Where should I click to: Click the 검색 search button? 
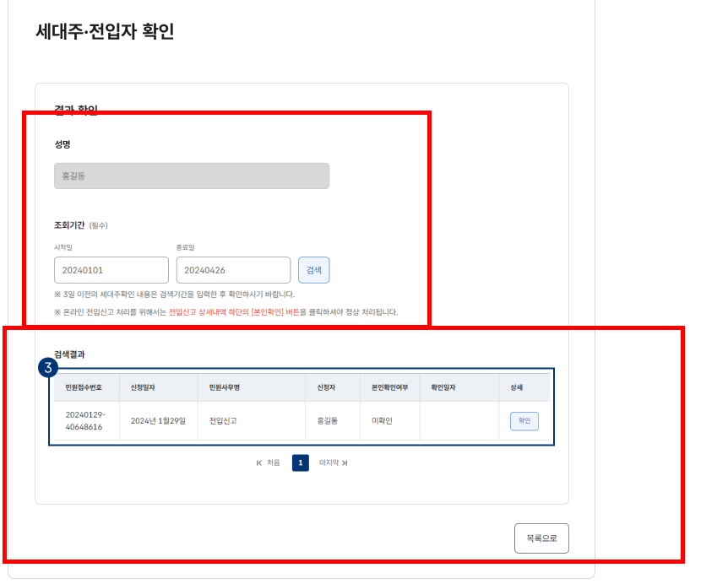pyautogui.click(x=313, y=269)
